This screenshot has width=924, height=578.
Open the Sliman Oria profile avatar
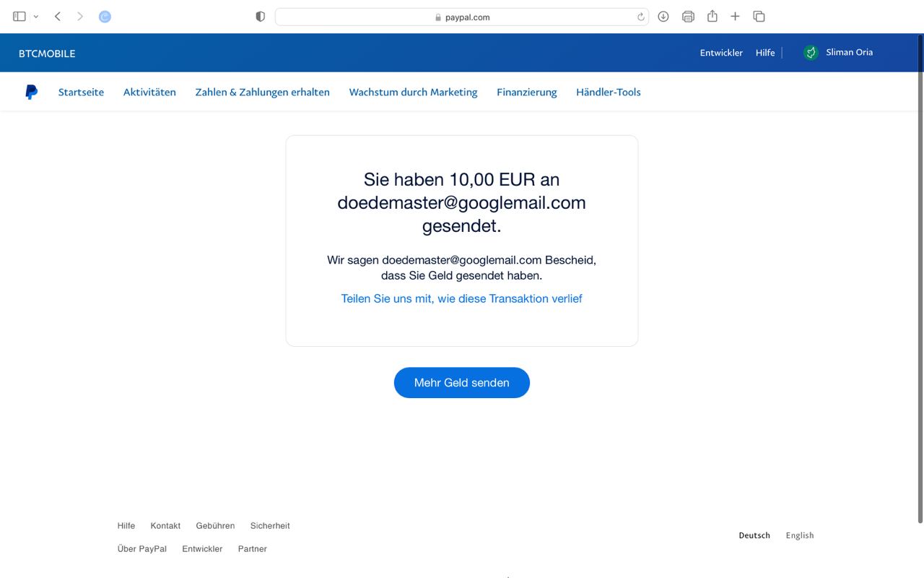click(811, 53)
